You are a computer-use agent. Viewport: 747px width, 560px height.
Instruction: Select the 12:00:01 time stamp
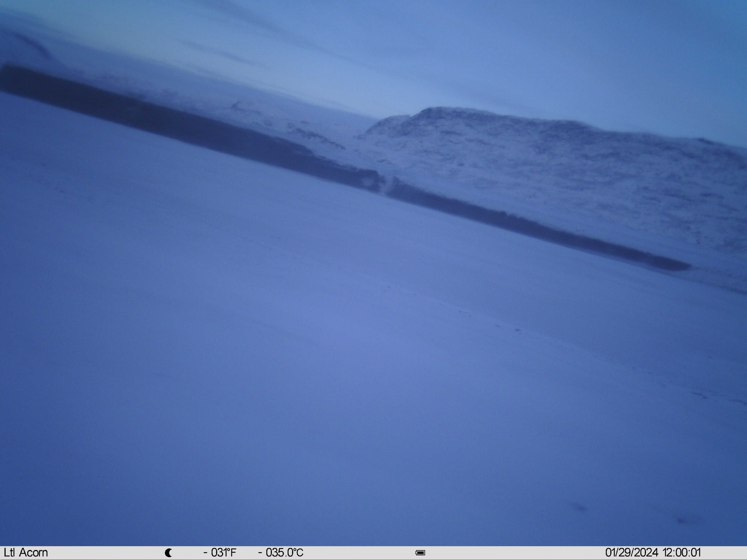[x=682, y=553]
